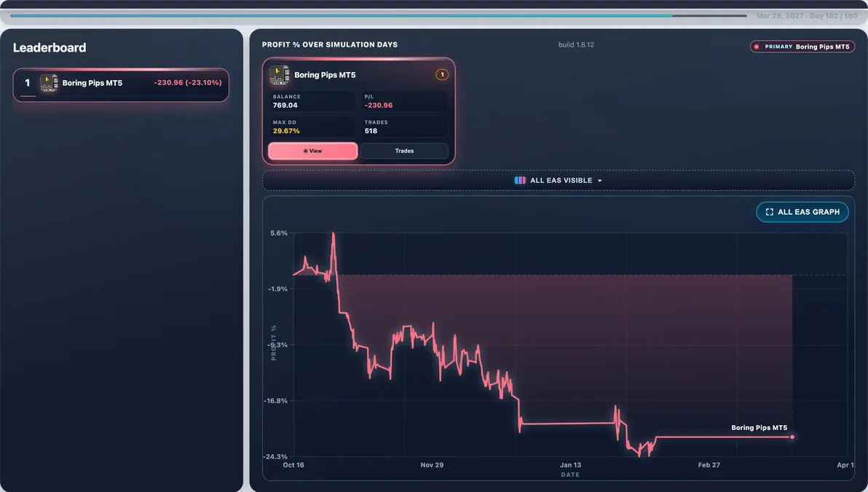Select the Primary Boring Pips MT5 badge
The height and width of the screenshot is (492, 868).
click(802, 47)
